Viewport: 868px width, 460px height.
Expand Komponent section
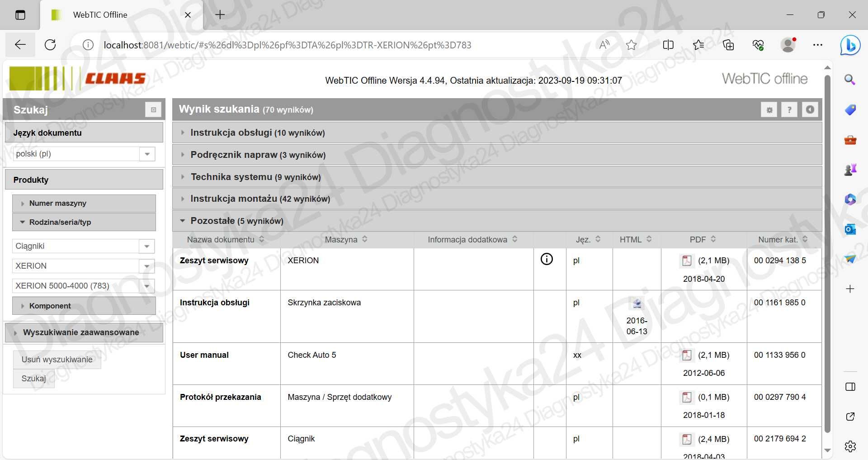(x=84, y=306)
